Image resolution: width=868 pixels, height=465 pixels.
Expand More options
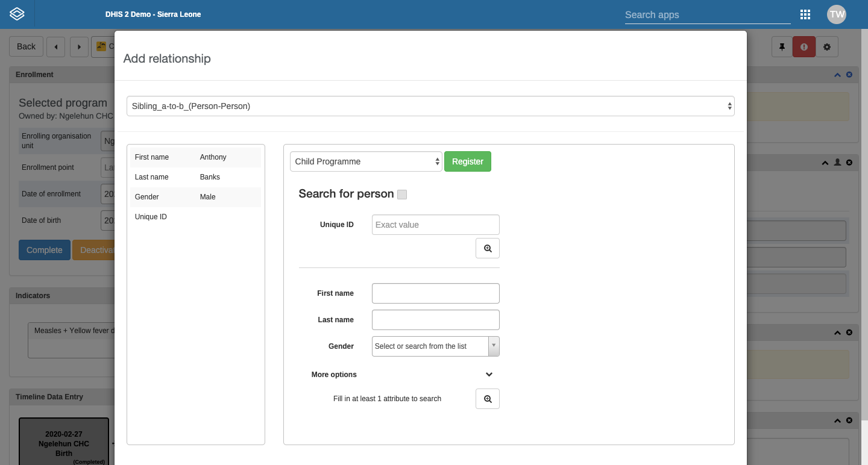[402, 375]
